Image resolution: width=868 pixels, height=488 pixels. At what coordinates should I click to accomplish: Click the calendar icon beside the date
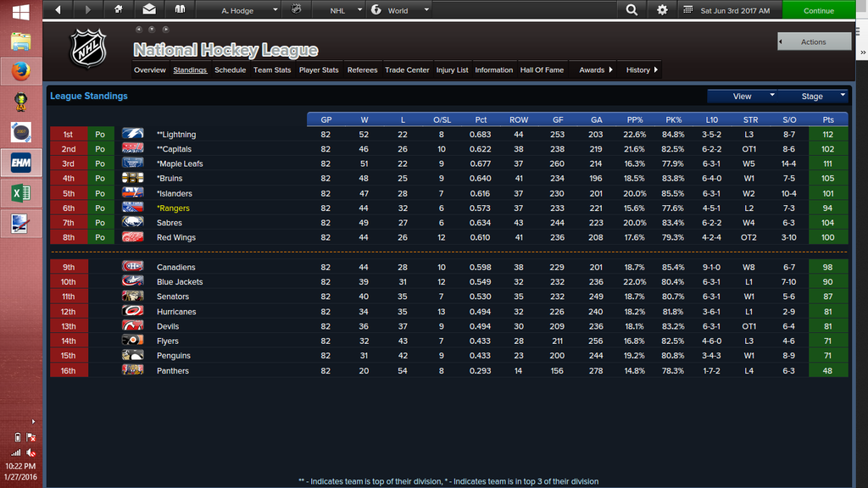pos(688,10)
